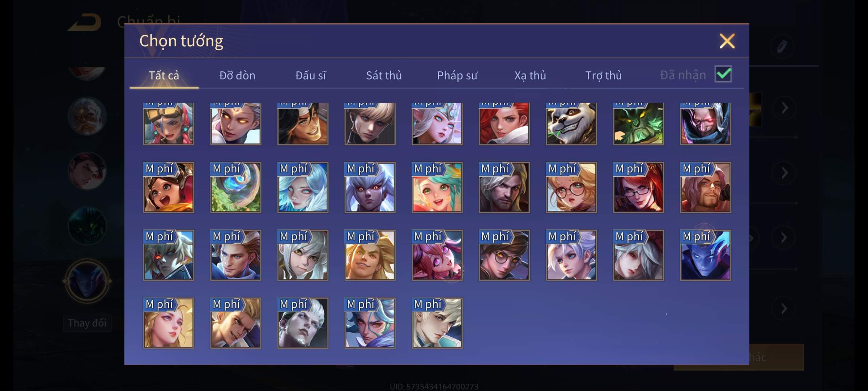Select the pink-haired big-eyed creature hero

437,255
